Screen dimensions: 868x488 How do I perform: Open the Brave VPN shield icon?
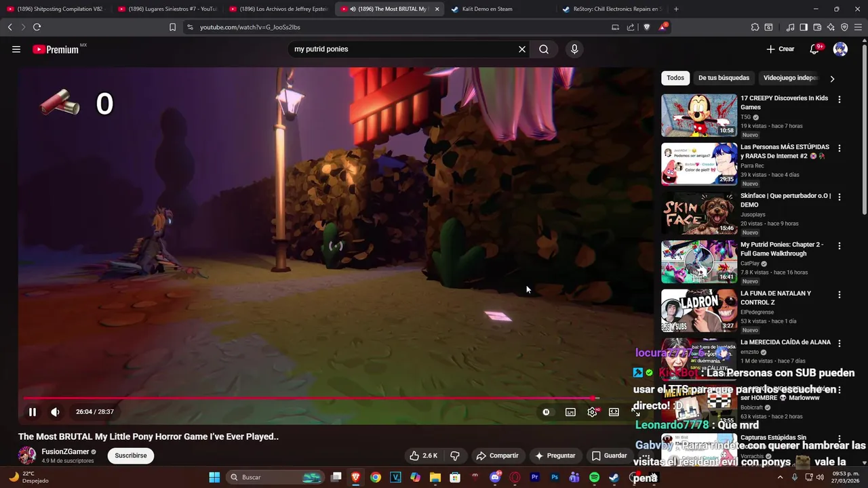pos(844,27)
